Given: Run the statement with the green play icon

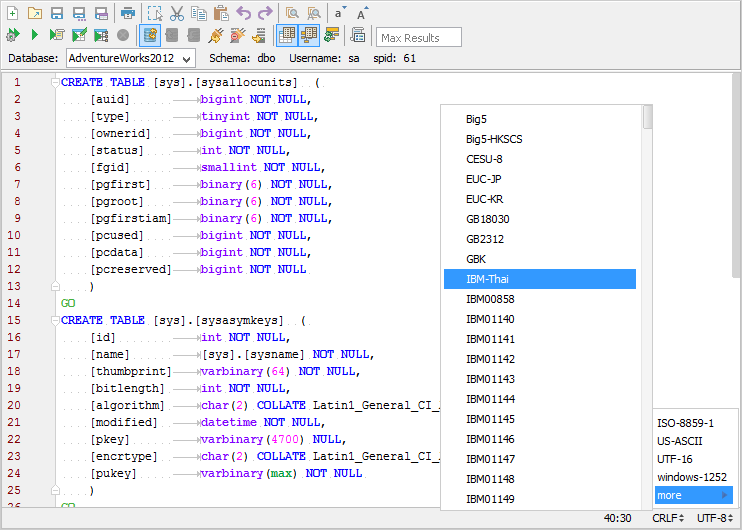Looking at the screenshot, I should (x=35, y=35).
